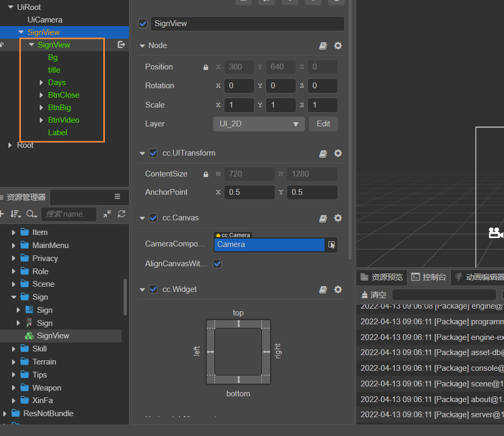Click the Edit button next to Layer
The image size is (504, 436).
(323, 124)
